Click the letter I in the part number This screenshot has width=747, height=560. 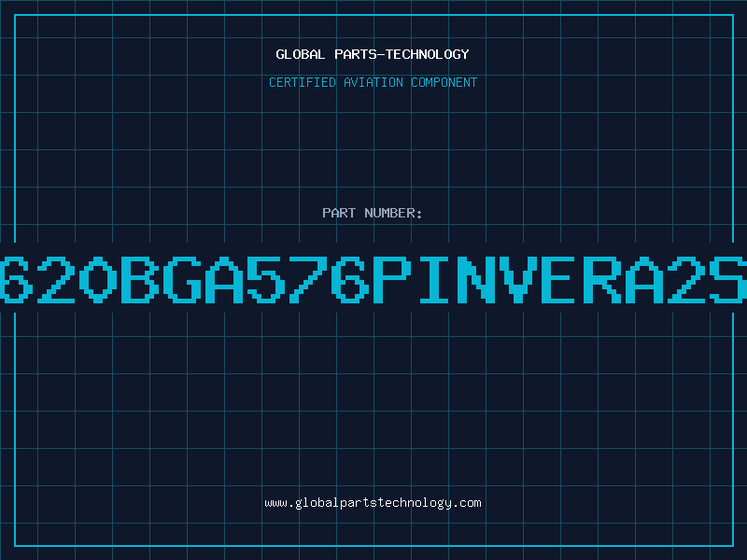tap(434, 279)
